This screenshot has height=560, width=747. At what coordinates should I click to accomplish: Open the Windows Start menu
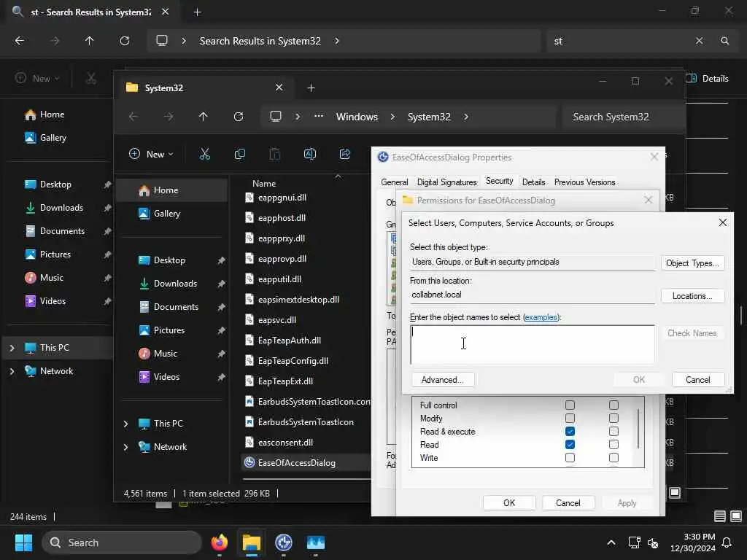click(x=23, y=542)
